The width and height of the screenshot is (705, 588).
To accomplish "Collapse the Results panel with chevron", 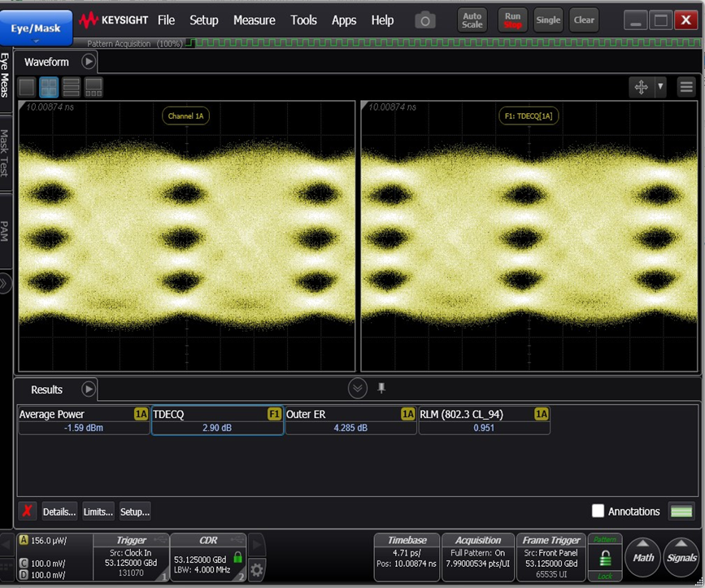I will point(358,388).
